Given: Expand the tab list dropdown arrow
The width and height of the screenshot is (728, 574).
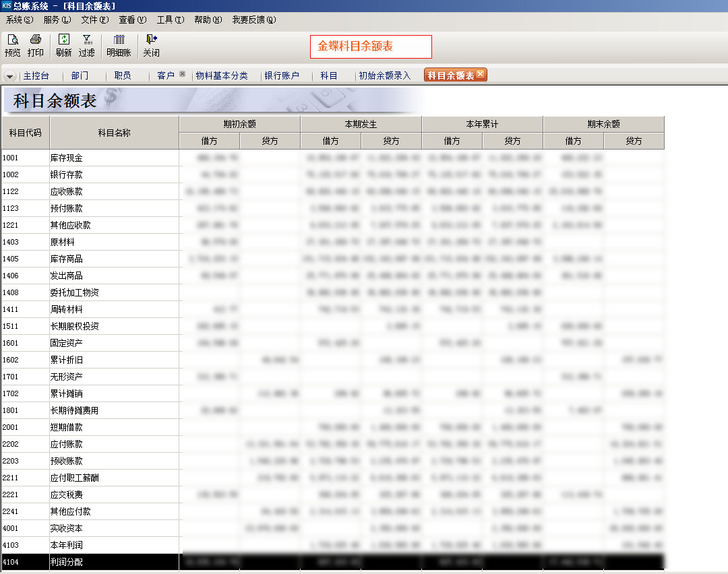Looking at the screenshot, I should pos(10,76).
